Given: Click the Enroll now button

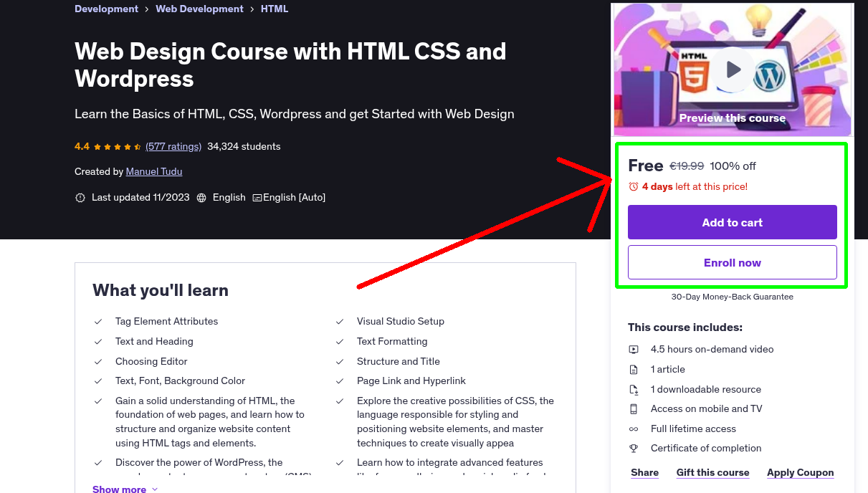Looking at the screenshot, I should 733,262.
